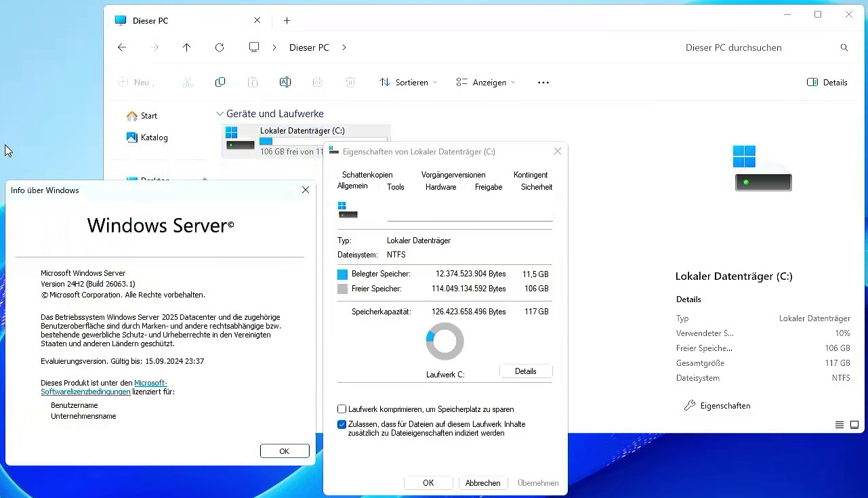The height and width of the screenshot is (498, 868).
Task: Click the forward navigation arrow
Action: click(x=154, y=47)
